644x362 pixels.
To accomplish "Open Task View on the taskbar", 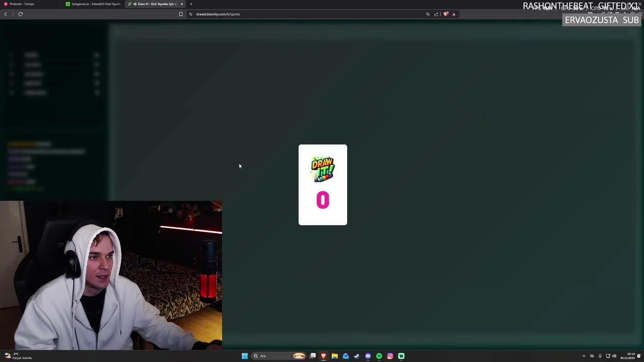I will pos(312,356).
